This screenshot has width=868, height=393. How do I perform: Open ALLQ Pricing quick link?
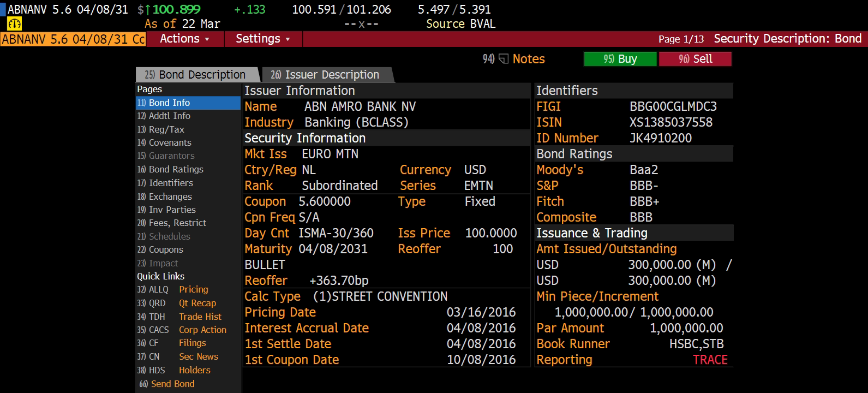click(172, 289)
